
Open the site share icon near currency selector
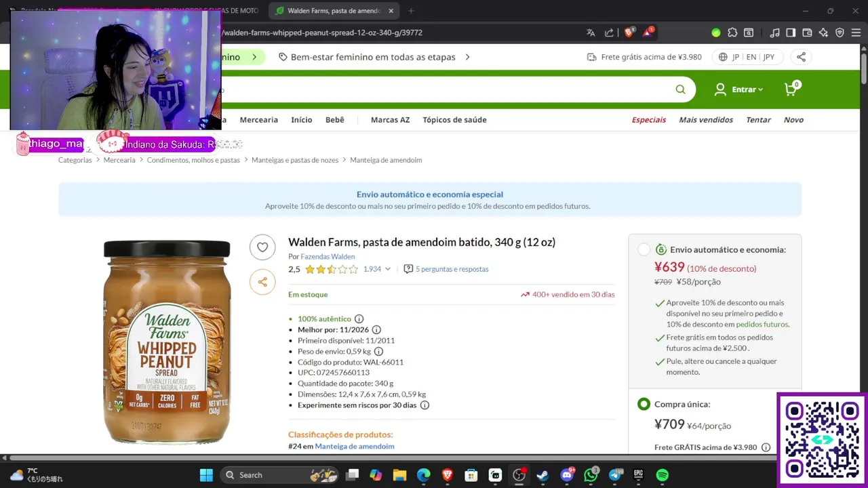(801, 57)
